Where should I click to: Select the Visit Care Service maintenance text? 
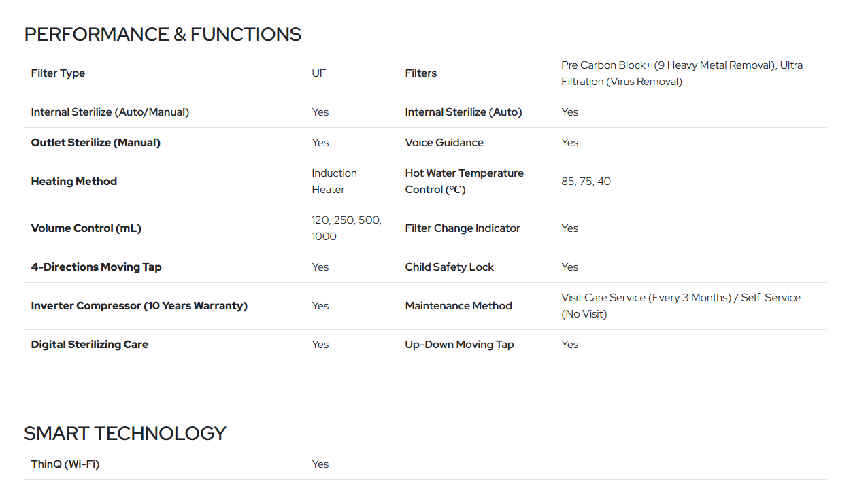pos(681,306)
